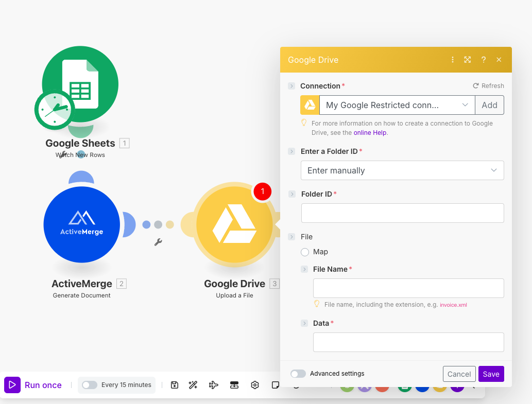Open the Google Drive panel options menu

tap(452, 60)
